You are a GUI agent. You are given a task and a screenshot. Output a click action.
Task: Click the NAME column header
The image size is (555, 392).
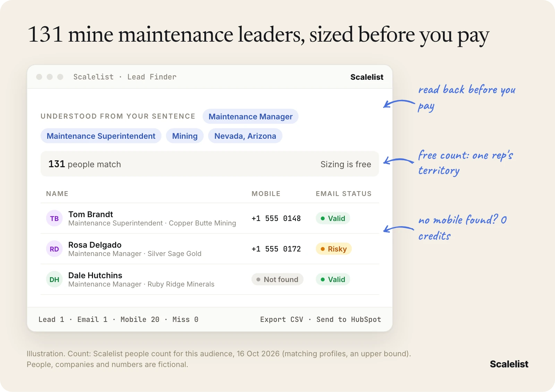point(57,194)
